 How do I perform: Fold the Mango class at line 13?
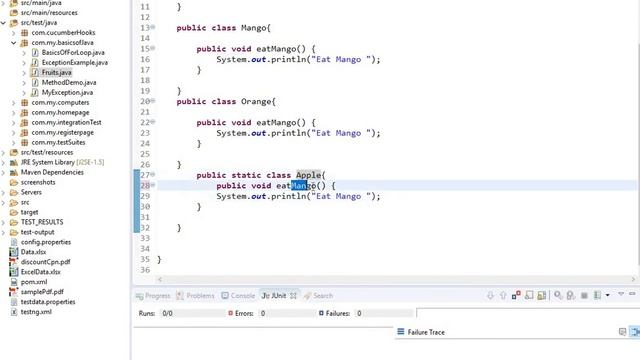[x=153, y=27]
